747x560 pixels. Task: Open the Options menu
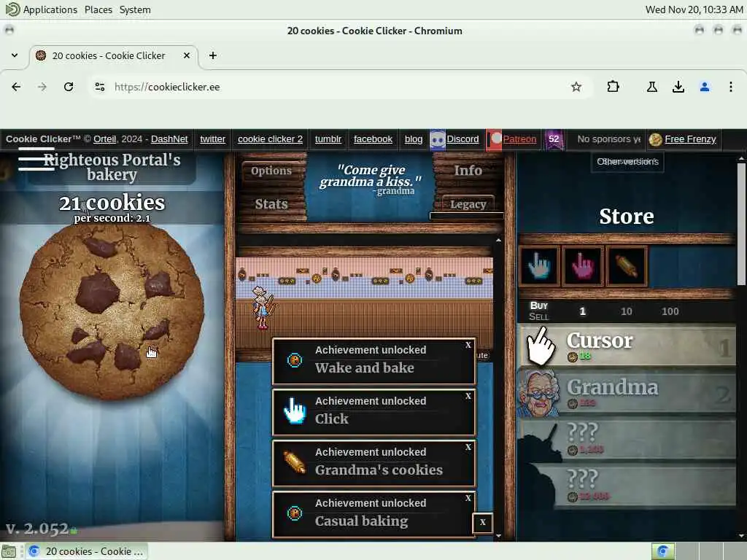[x=271, y=171]
